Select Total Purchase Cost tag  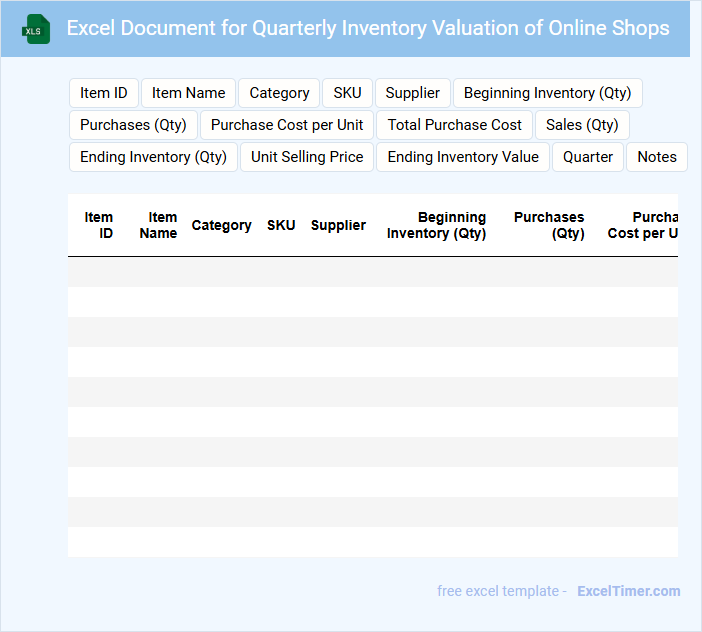click(454, 125)
